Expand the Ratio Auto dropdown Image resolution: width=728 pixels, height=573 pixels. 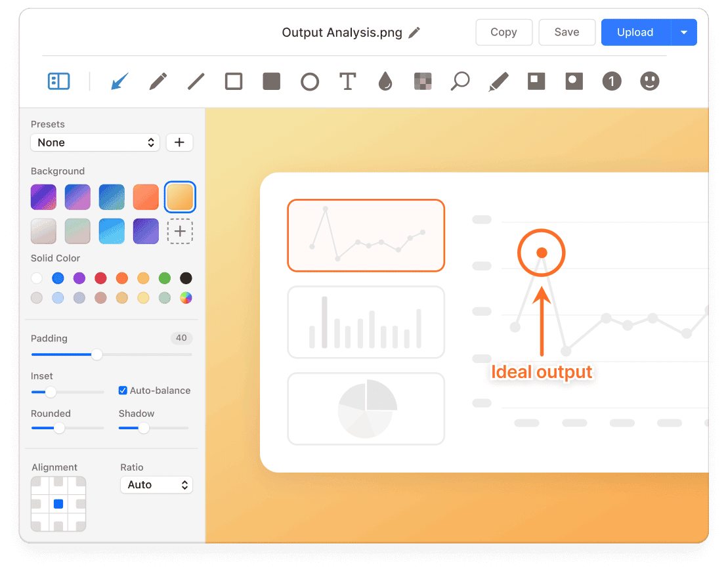coord(156,485)
